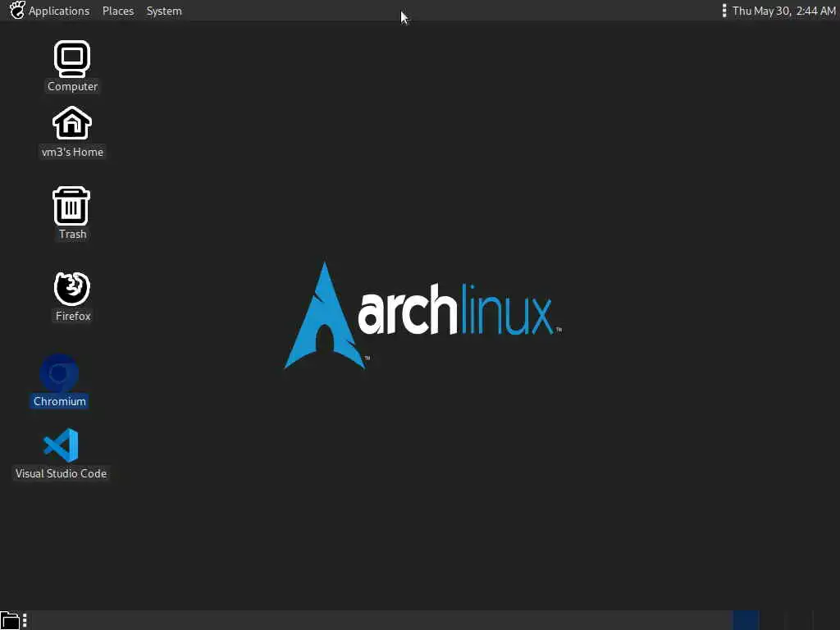
Task: Open the Applications menu
Action: click(50, 11)
